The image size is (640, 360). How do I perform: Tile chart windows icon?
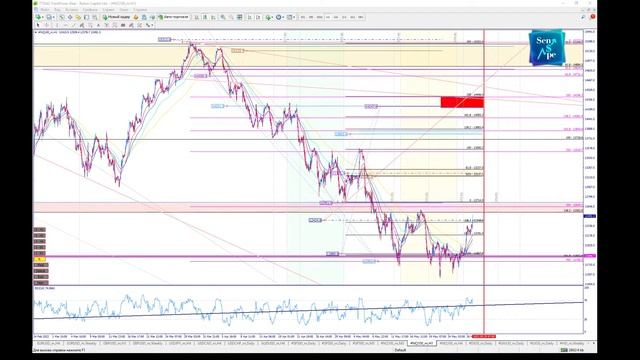(x=239, y=17)
